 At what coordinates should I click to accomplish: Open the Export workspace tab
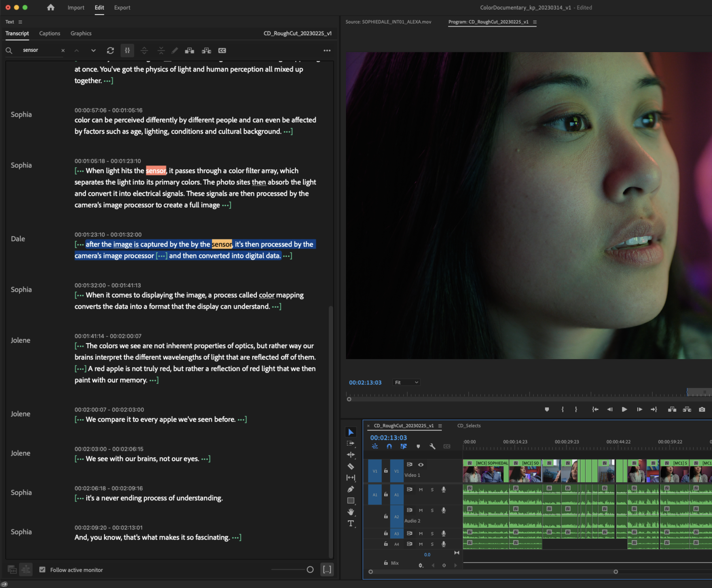pos(122,7)
